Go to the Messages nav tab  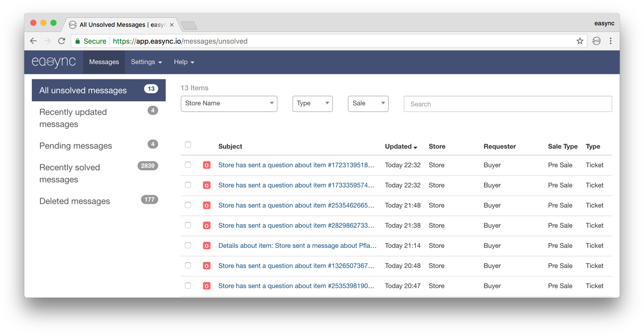pyautogui.click(x=104, y=62)
